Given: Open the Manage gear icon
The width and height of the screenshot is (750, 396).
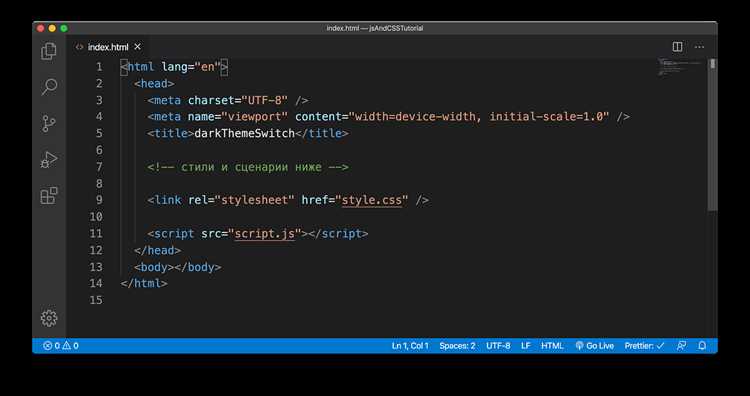Looking at the screenshot, I should pos(49,319).
